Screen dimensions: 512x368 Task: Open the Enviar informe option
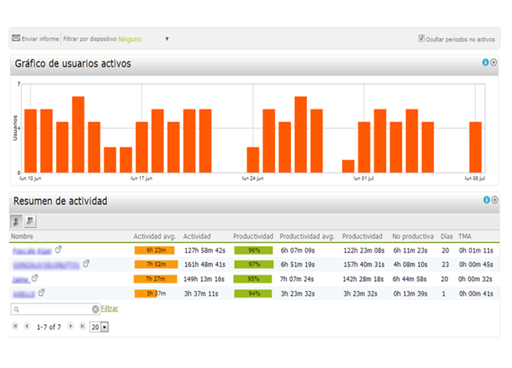(x=40, y=39)
